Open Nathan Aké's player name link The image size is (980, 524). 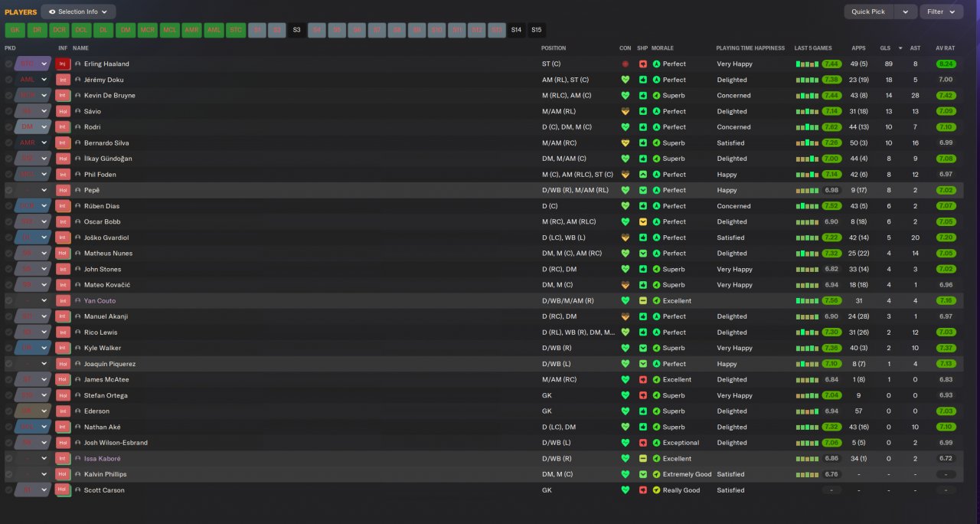coord(102,427)
